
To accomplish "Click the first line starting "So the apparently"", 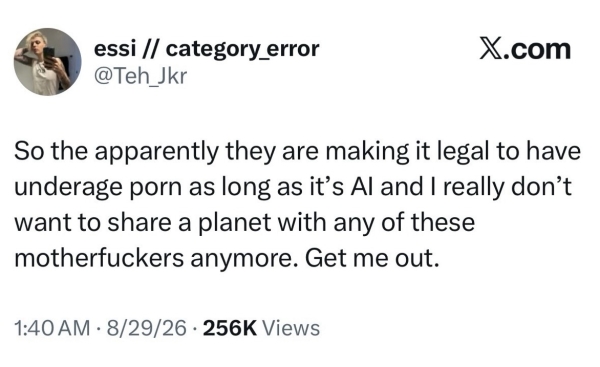I will tap(297, 152).
